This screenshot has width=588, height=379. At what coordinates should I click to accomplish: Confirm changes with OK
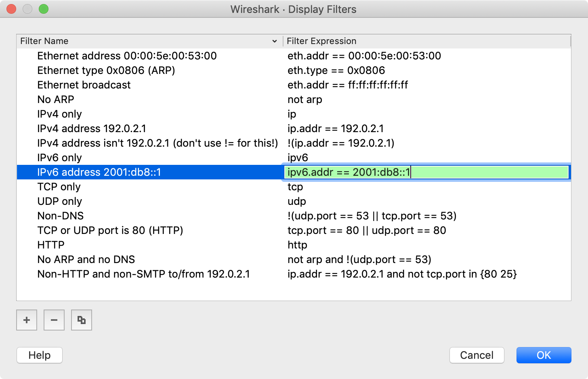coord(544,355)
